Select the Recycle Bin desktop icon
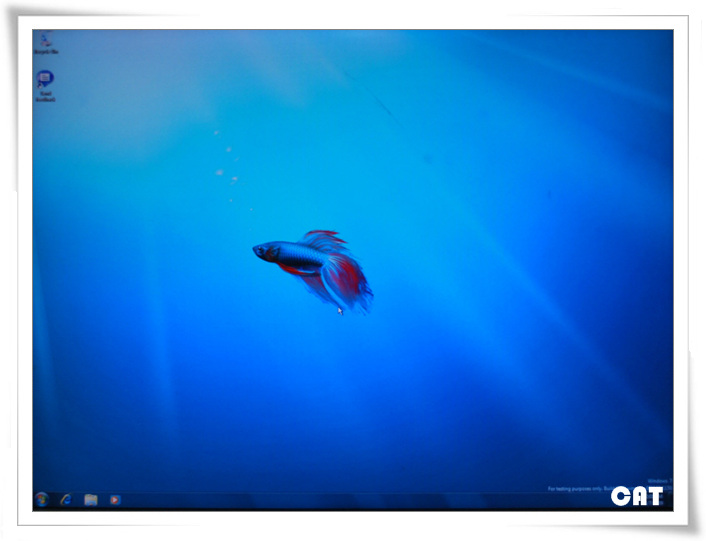The width and height of the screenshot is (706, 541). tap(46, 43)
